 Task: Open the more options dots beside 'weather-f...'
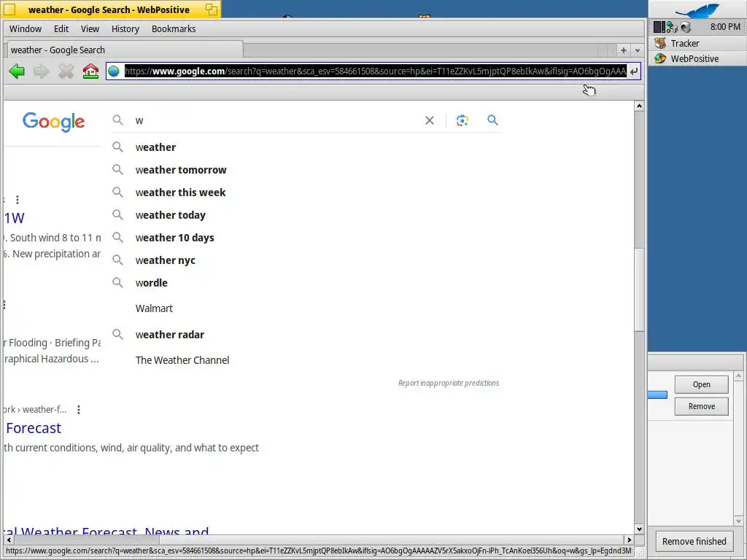pyautogui.click(x=79, y=410)
